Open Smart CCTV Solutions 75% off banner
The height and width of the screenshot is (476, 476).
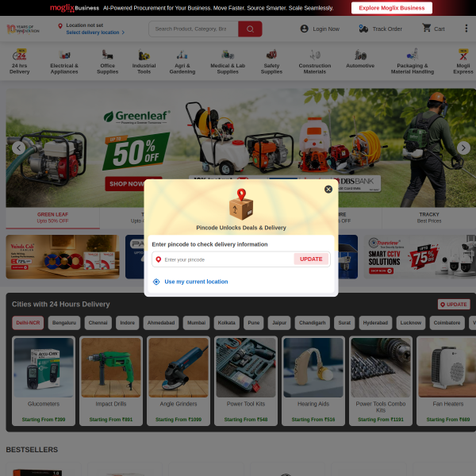(420, 257)
